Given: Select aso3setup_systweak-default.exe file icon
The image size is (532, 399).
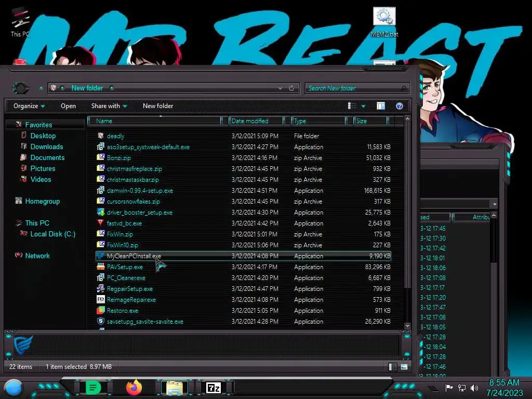Looking at the screenshot, I should (x=100, y=147).
